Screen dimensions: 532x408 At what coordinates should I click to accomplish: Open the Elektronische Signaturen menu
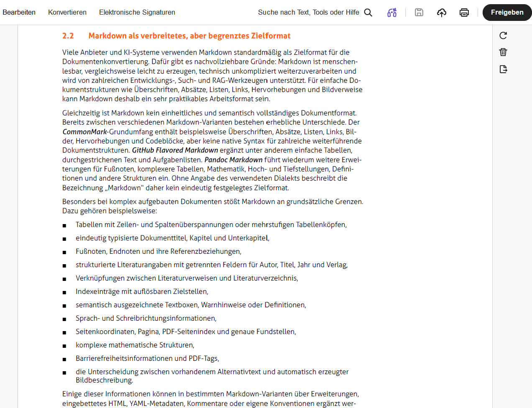tap(137, 13)
